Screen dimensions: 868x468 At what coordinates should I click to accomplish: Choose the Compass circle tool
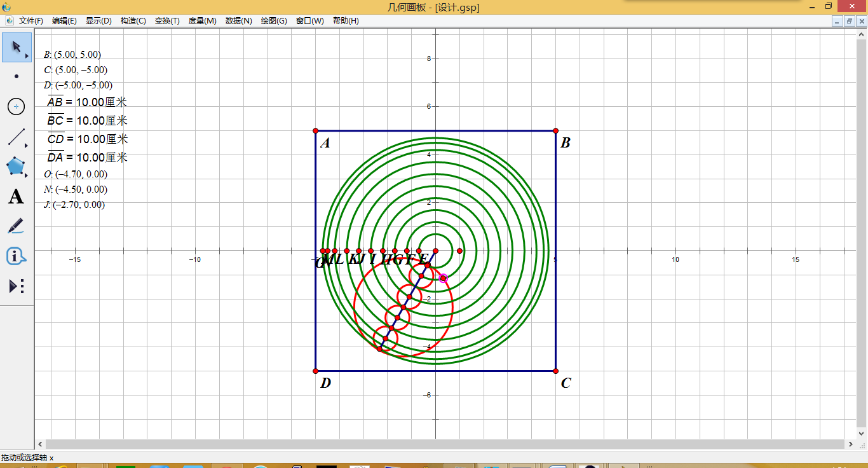17,107
